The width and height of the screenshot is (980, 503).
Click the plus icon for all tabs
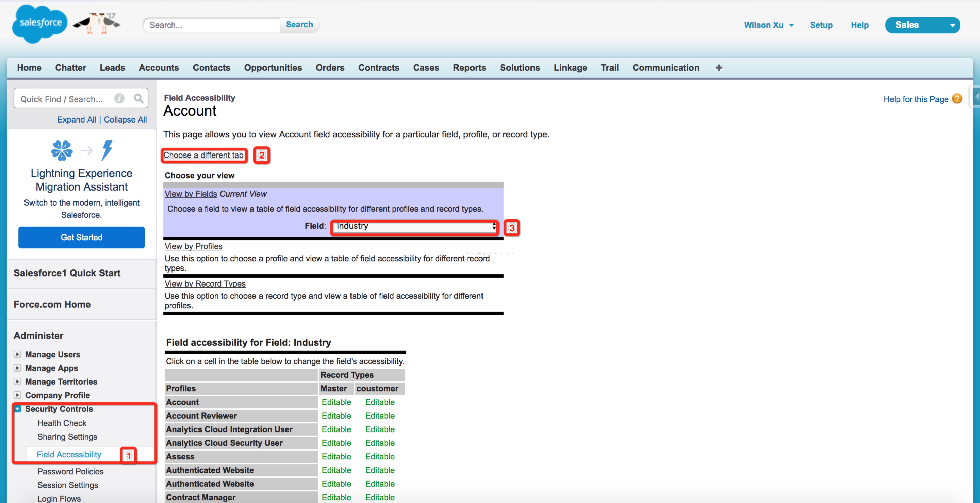click(x=719, y=68)
